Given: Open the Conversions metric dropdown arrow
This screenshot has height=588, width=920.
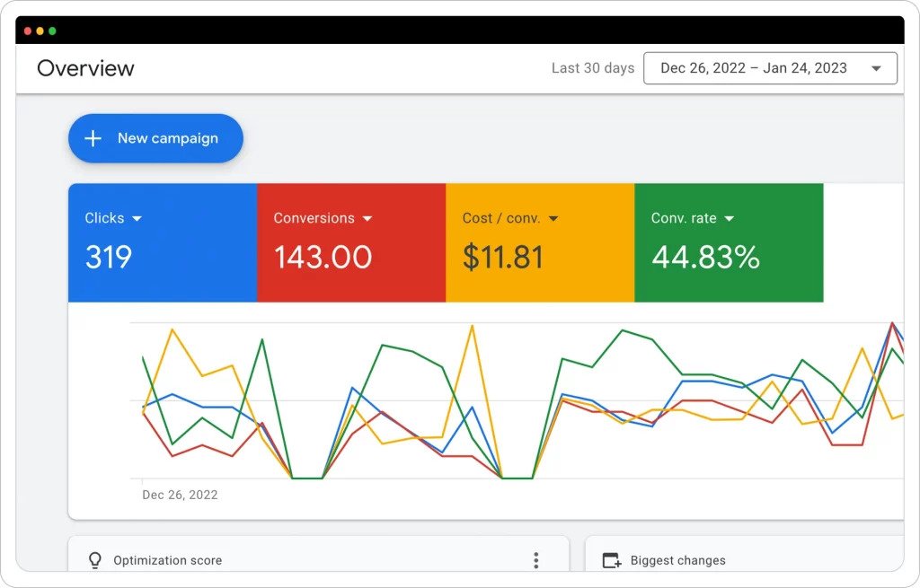Looking at the screenshot, I should tap(367, 218).
